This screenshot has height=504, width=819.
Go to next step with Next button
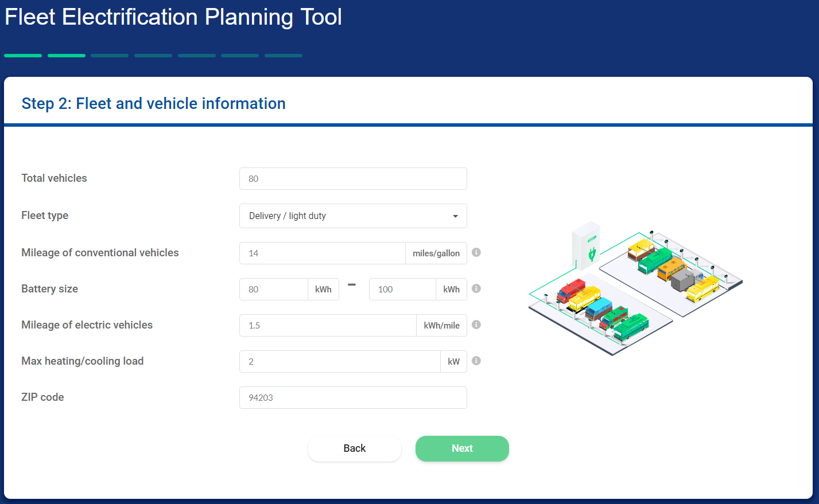coord(462,448)
